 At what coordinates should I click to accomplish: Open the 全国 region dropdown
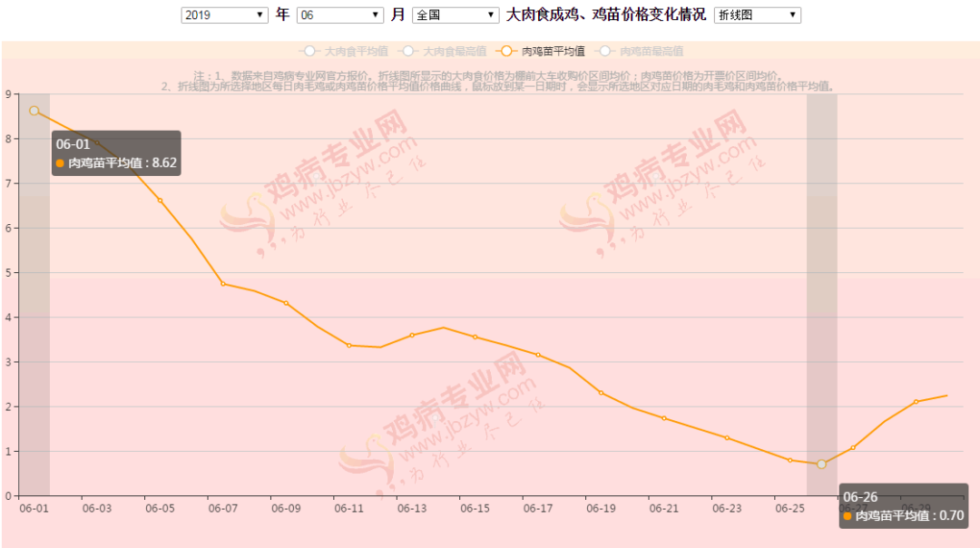coord(455,15)
